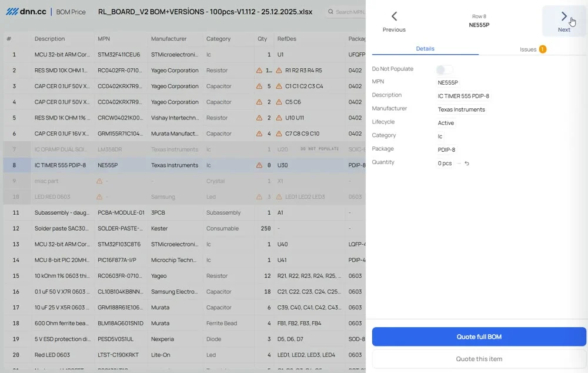
Task: Click RefDes warning icon beside U10 U11
Action: pyautogui.click(x=279, y=118)
